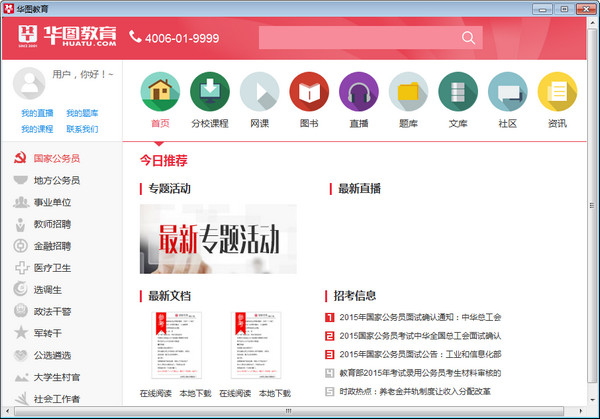This screenshot has width=600, height=419.
Task: Click the 联系我们 link
Action: (82, 129)
